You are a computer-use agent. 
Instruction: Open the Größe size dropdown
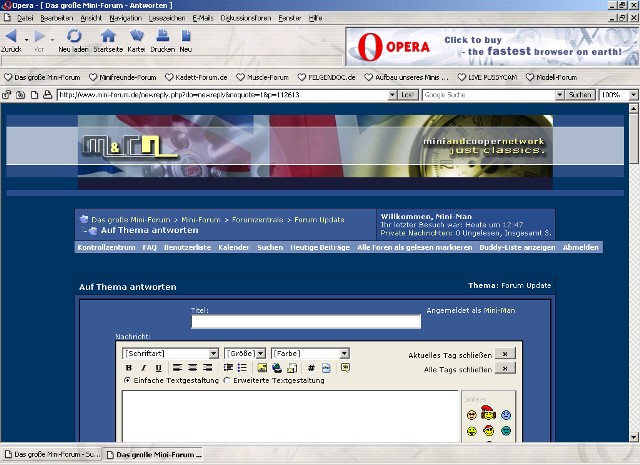pyautogui.click(x=245, y=353)
